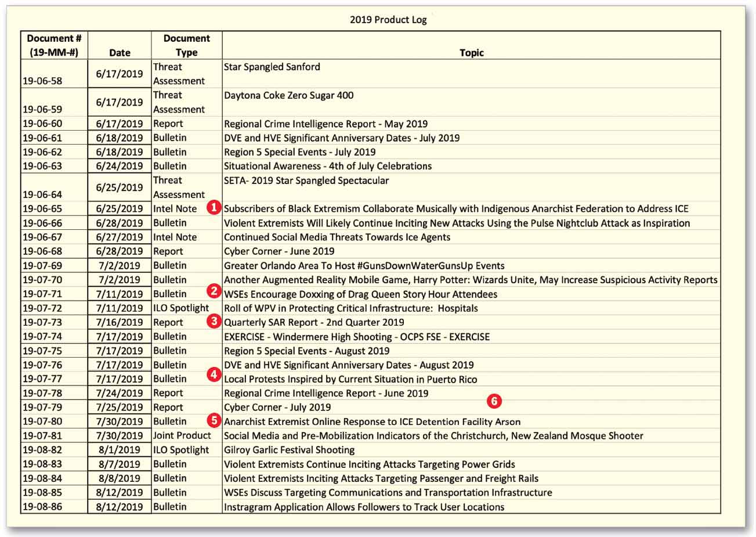Click red marker number 4
Image resolution: width=756 pixels, height=537 pixels.
(214, 375)
